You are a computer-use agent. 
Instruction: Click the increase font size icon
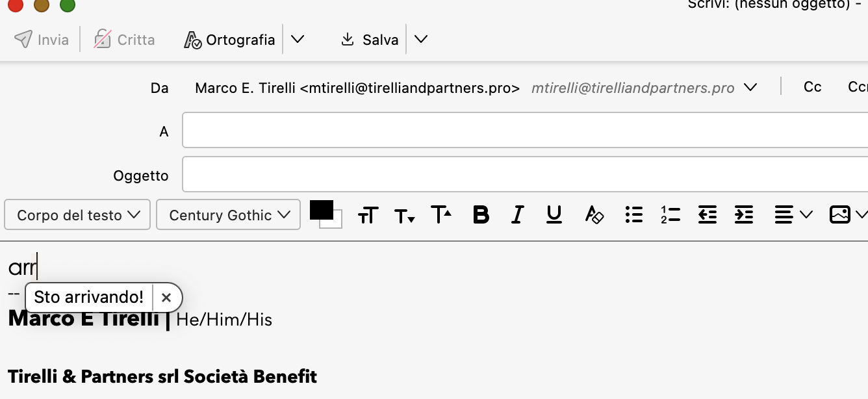[x=441, y=214]
